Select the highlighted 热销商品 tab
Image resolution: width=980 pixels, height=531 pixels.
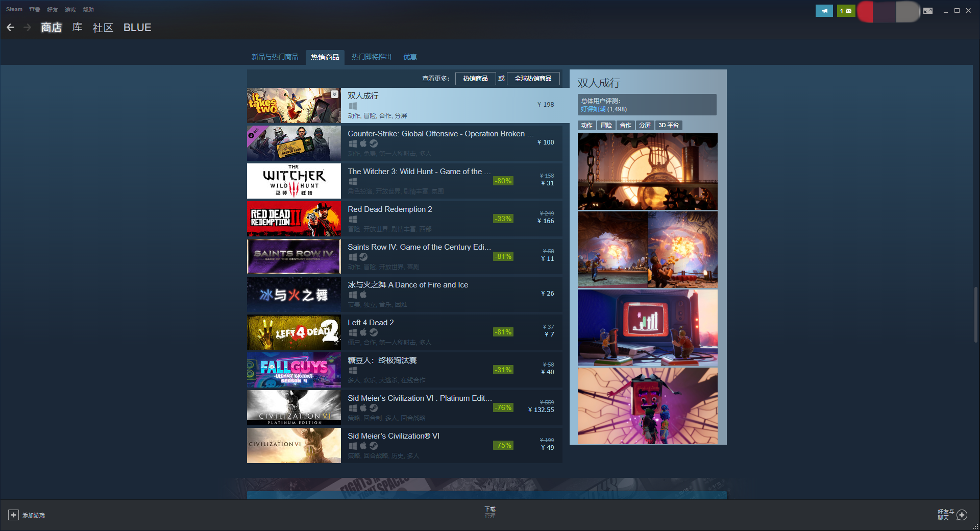pyautogui.click(x=325, y=57)
